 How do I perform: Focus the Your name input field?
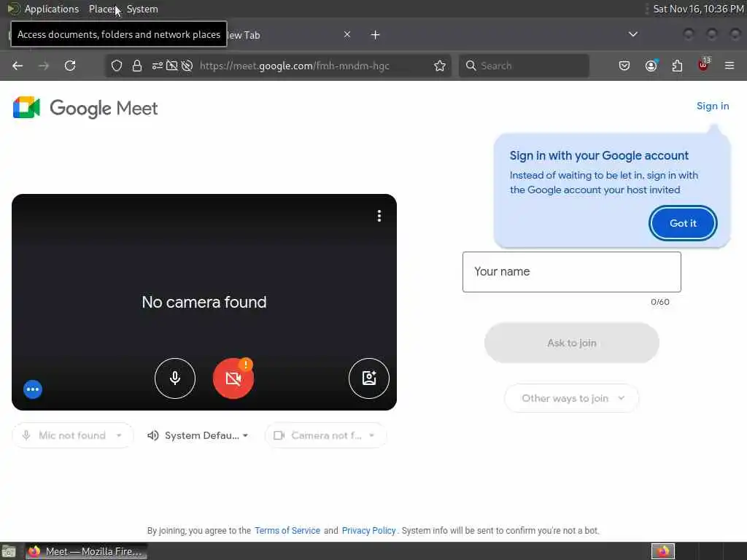572,272
